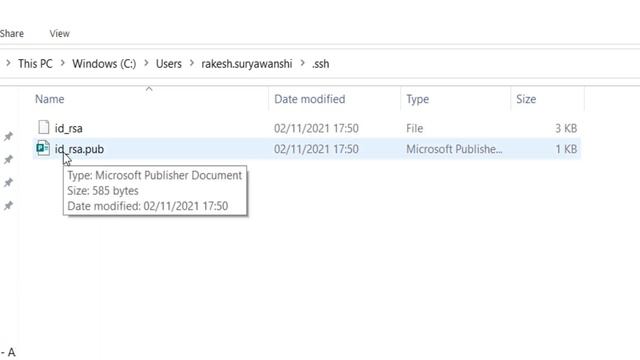Select the id_rsa blank file icon
This screenshot has width=640, height=360.
pos(43,127)
